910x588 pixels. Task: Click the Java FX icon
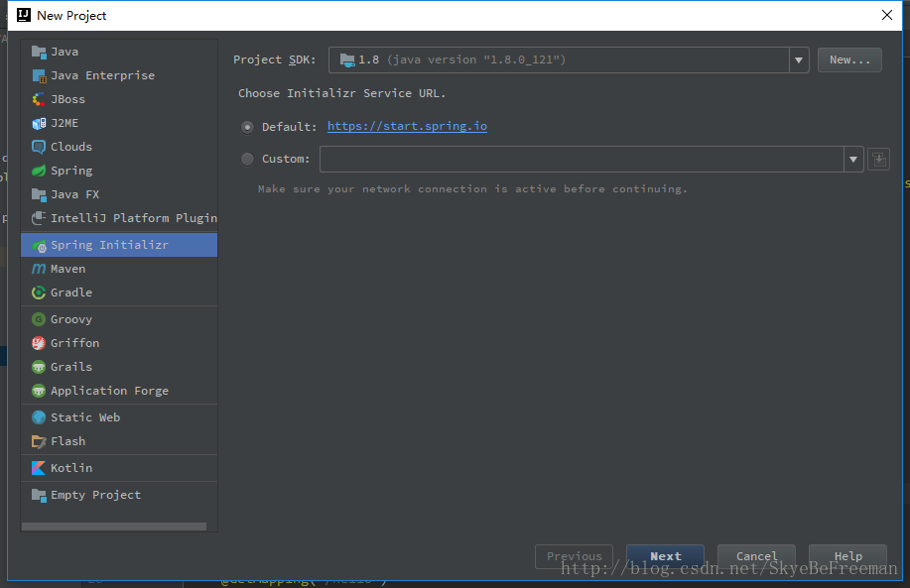tap(39, 194)
